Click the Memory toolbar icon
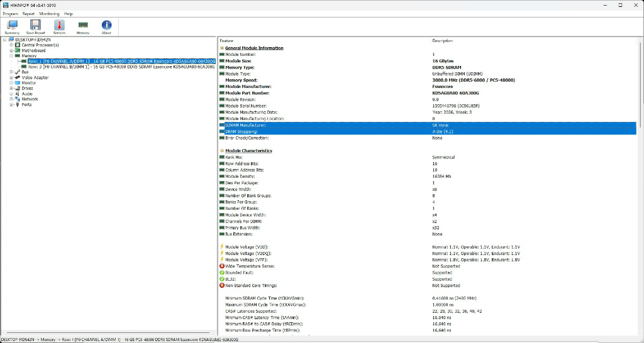The height and width of the screenshot is (343, 644). 83,27
